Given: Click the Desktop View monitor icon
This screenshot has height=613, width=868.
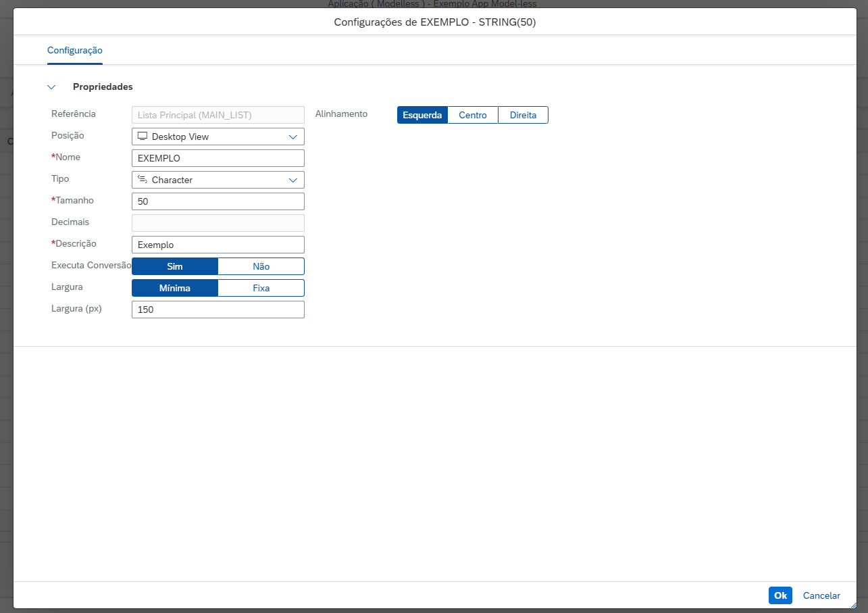Looking at the screenshot, I should click(x=143, y=136).
